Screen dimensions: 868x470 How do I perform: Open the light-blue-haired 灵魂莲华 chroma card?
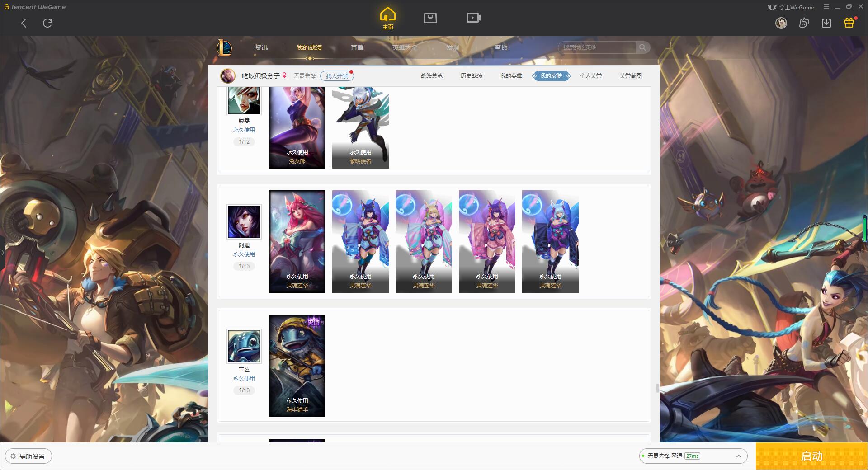point(550,241)
